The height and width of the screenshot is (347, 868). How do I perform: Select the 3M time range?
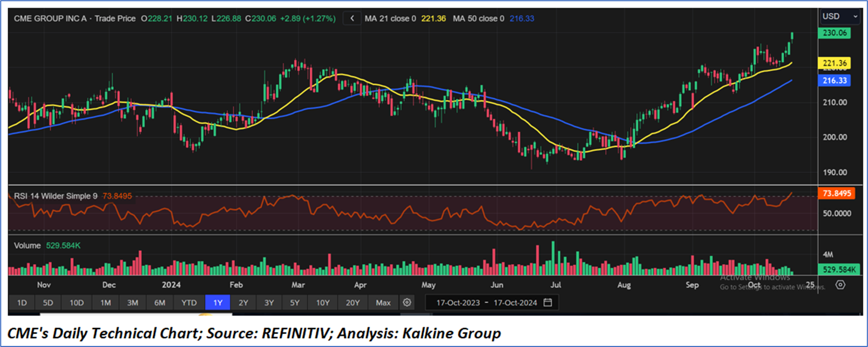133,303
